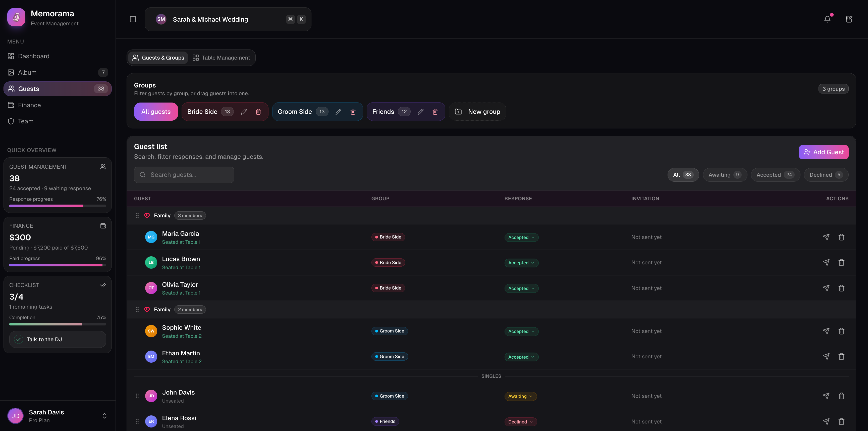Delete the Groom Side group
This screenshot has height=431, width=868.
pos(353,112)
